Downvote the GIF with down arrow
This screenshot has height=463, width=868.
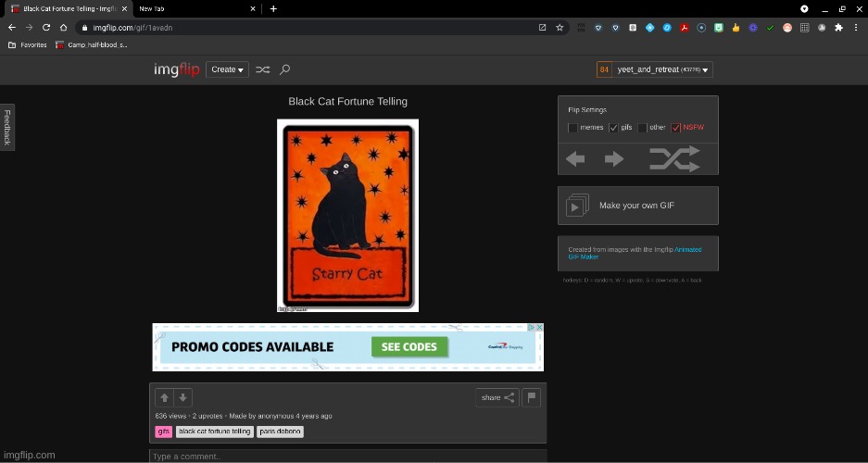point(182,398)
